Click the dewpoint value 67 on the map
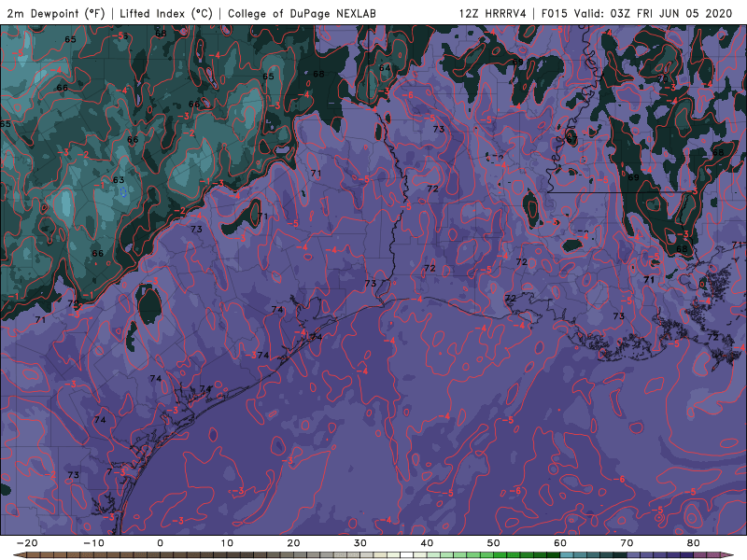747x560 pixels. (571, 139)
